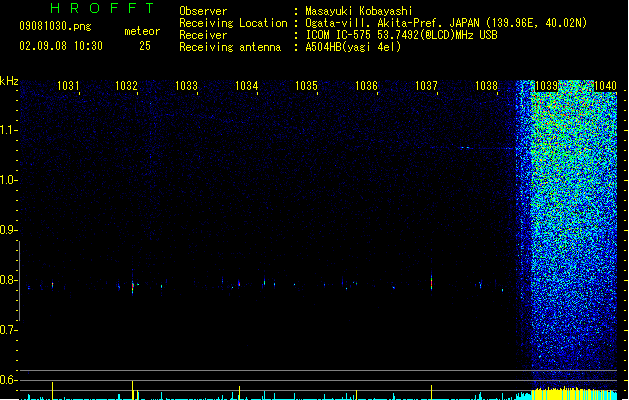
Task: Click the 1032 time axis marker
Action: [x=126, y=86]
